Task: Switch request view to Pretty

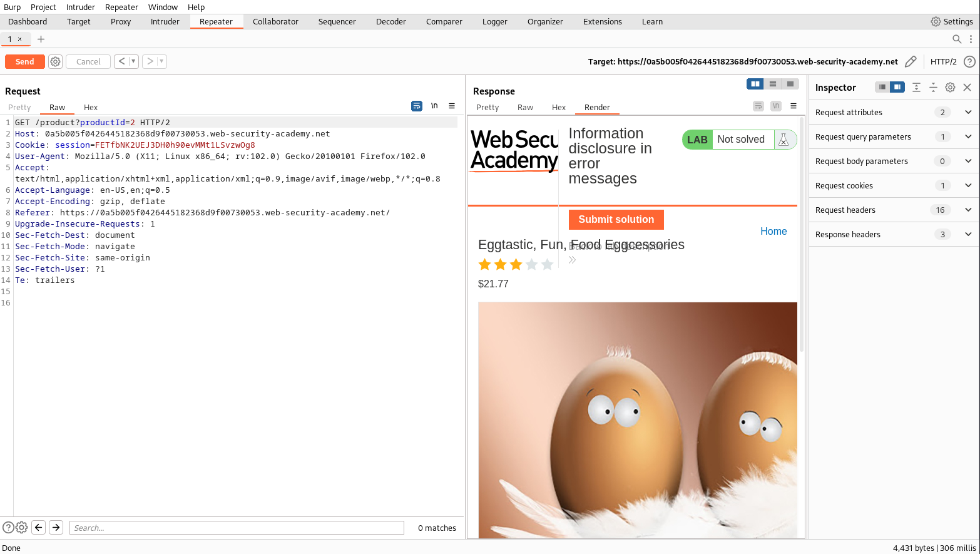Action: (19, 107)
